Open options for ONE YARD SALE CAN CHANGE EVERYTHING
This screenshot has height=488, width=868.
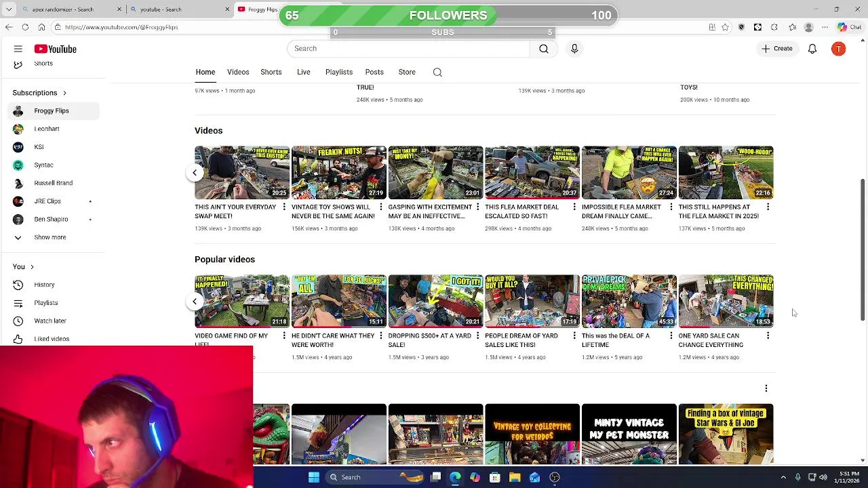768,335
